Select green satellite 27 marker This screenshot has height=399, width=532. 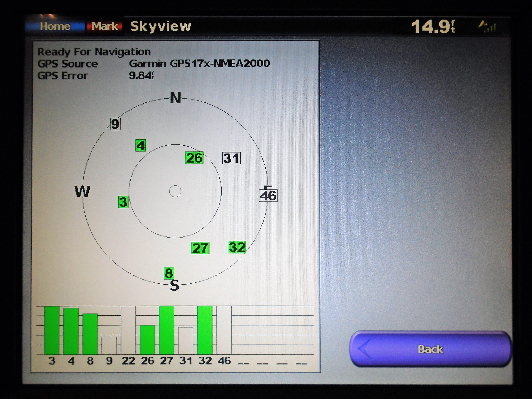[x=200, y=248]
